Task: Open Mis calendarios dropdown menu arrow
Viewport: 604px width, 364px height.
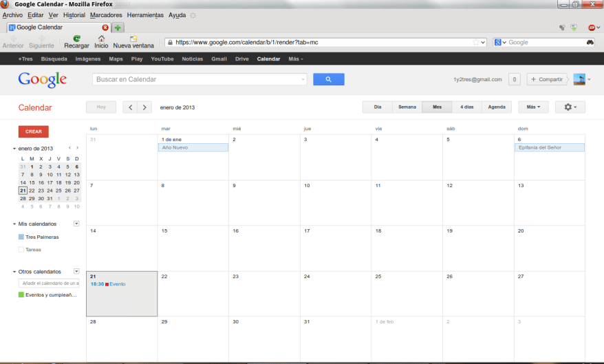Action: [x=76, y=224]
